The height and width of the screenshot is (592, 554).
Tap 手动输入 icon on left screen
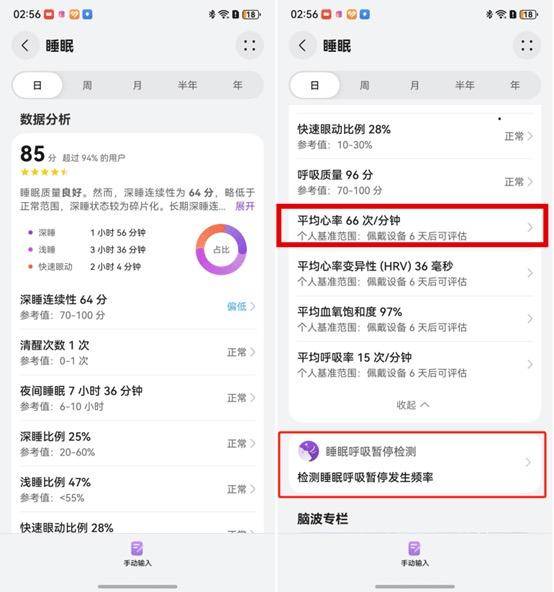click(x=137, y=548)
